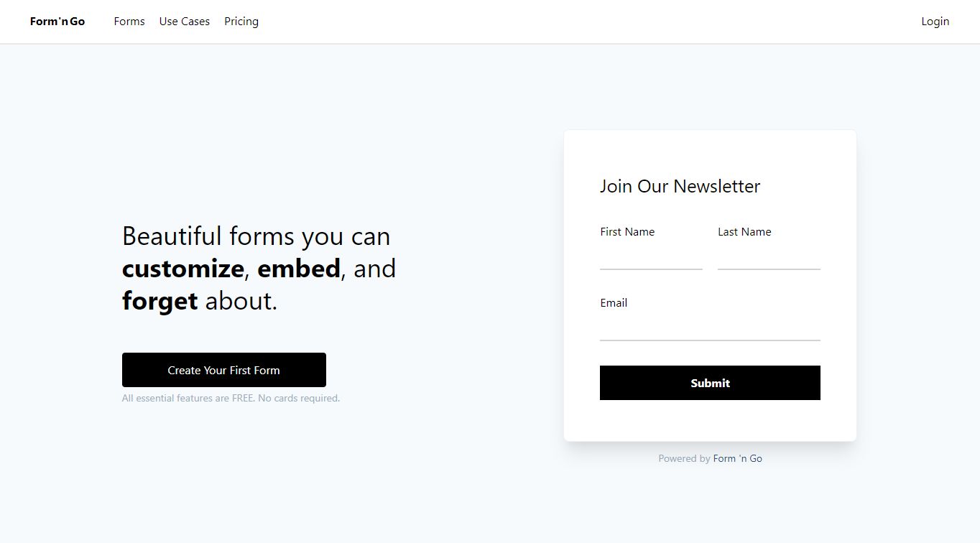Click the Email field label
The image size is (980, 543).
click(613, 302)
